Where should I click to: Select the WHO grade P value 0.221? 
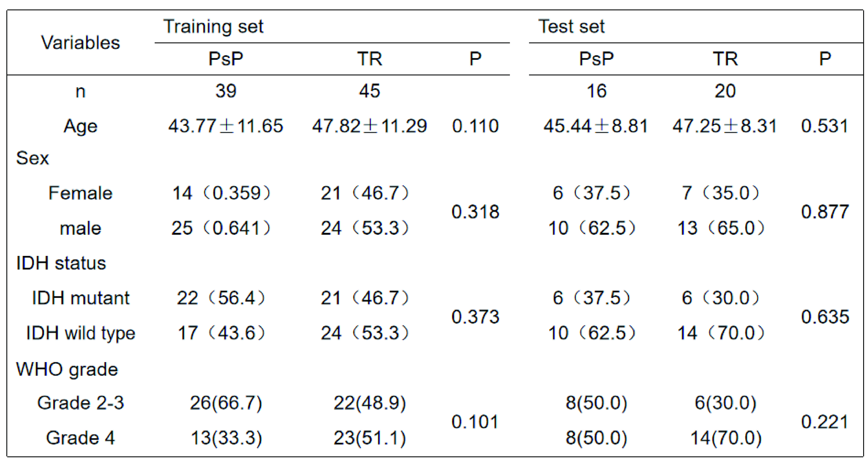pyautogui.click(x=825, y=422)
